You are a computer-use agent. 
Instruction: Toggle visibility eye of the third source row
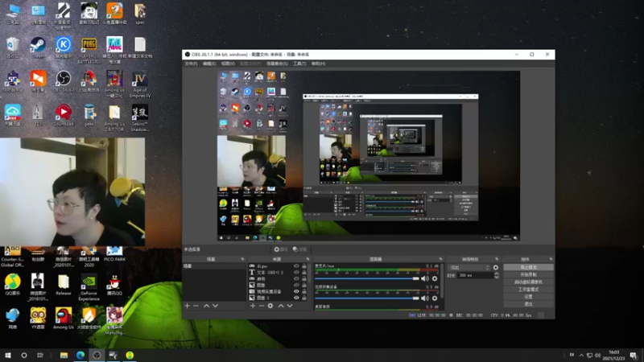(x=296, y=278)
